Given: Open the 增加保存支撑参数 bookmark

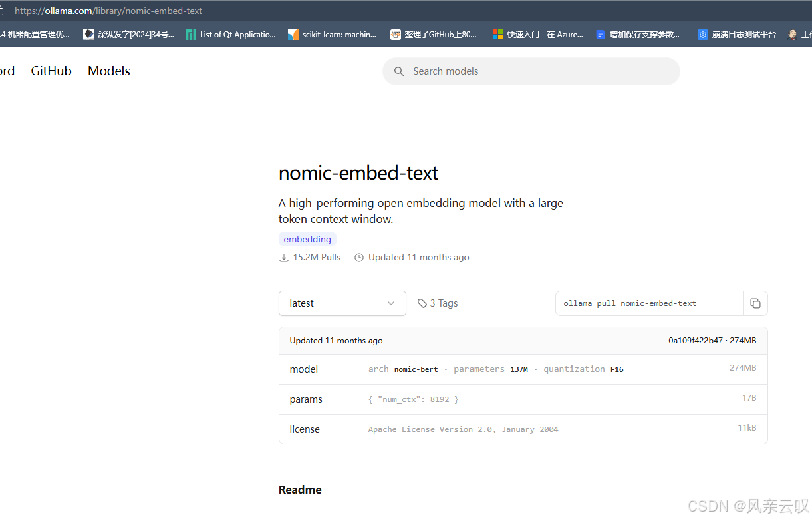Looking at the screenshot, I should (x=638, y=35).
